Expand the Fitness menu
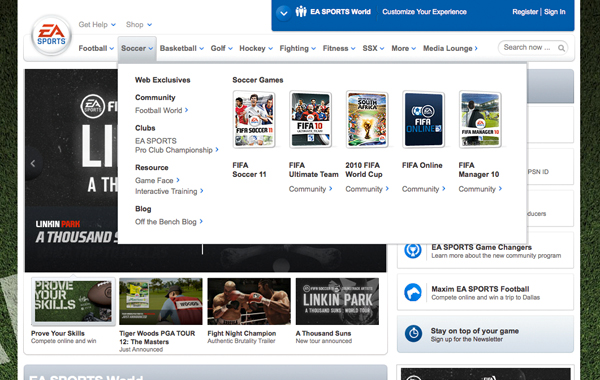600x380 pixels. (x=339, y=48)
